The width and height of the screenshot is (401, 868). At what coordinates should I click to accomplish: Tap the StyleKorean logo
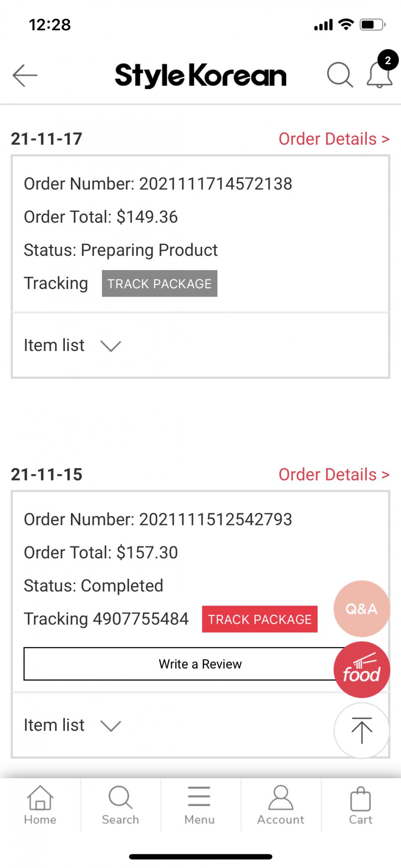(x=201, y=75)
